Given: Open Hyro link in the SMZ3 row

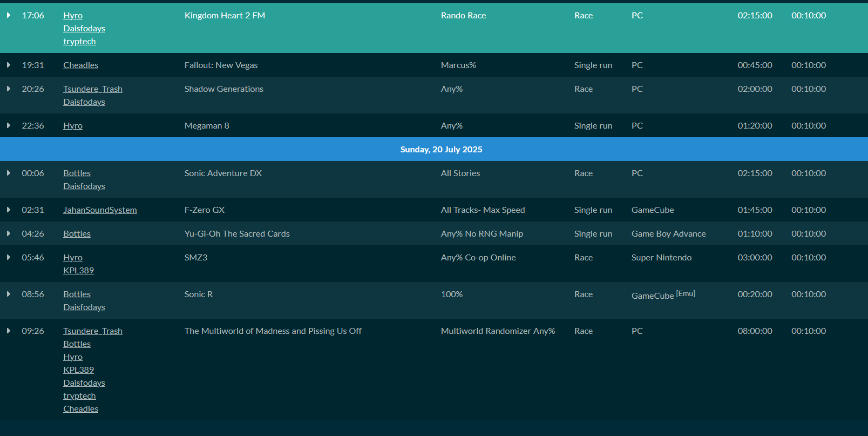Looking at the screenshot, I should click(x=73, y=258).
